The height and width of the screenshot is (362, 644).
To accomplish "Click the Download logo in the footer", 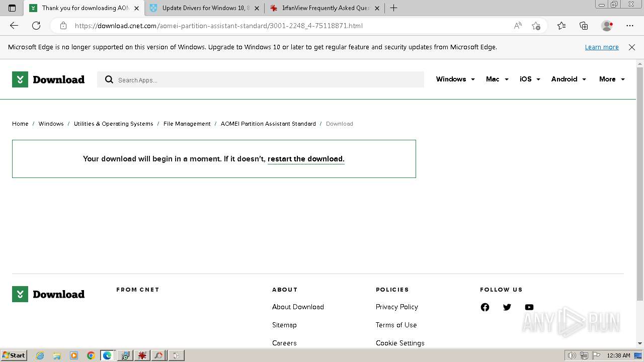I will click(x=48, y=294).
